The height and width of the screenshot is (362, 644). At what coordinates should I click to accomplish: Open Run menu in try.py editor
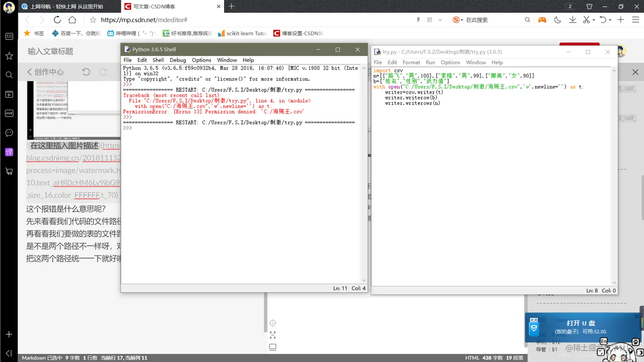(x=431, y=62)
